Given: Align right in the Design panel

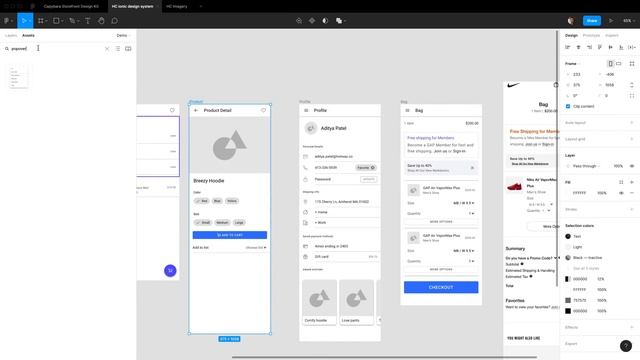Looking at the screenshot, I should 589,47.
